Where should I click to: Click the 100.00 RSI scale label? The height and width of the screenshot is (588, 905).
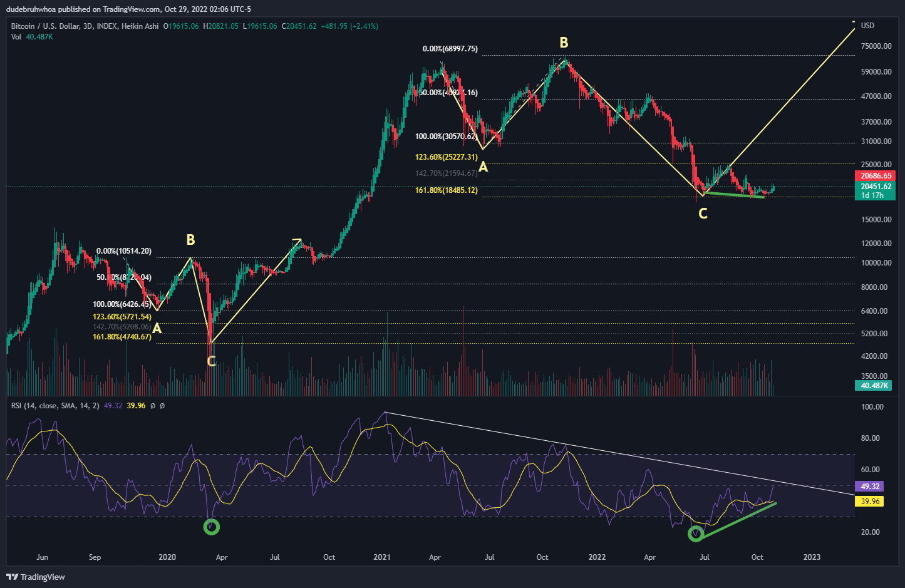point(872,407)
